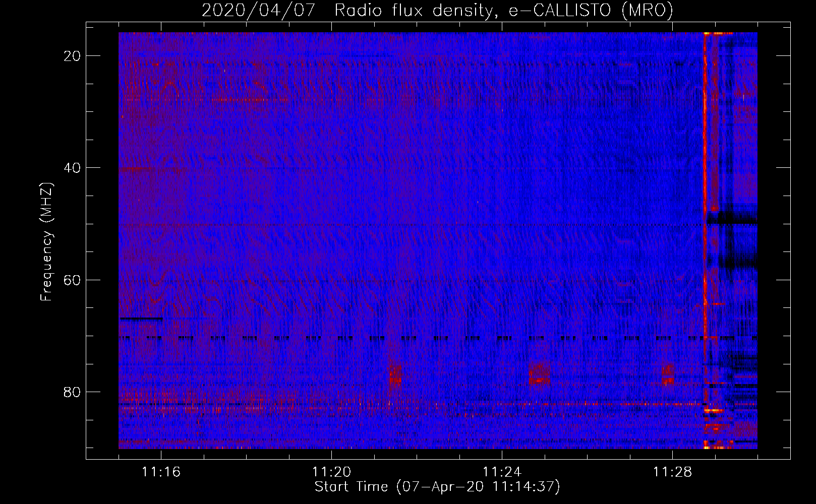Click the '11:20' time tick label
Viewport: 816px width, 504px height.
click(x=331, y=472)
